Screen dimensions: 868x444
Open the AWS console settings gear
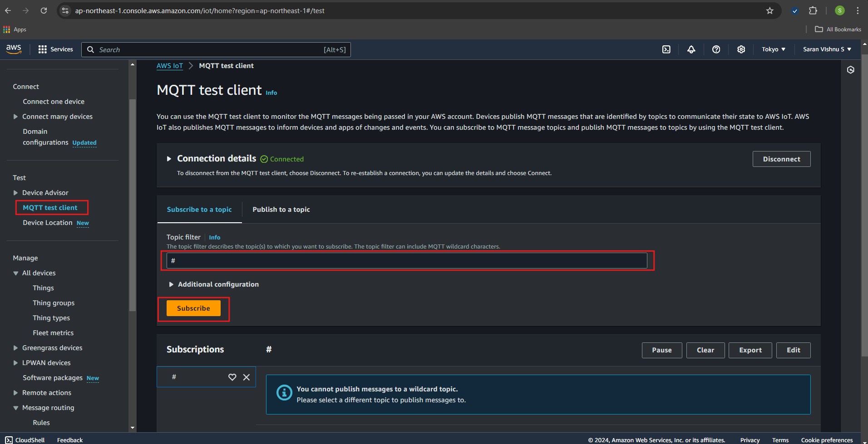pyautogui.click(x=741, y=49)
